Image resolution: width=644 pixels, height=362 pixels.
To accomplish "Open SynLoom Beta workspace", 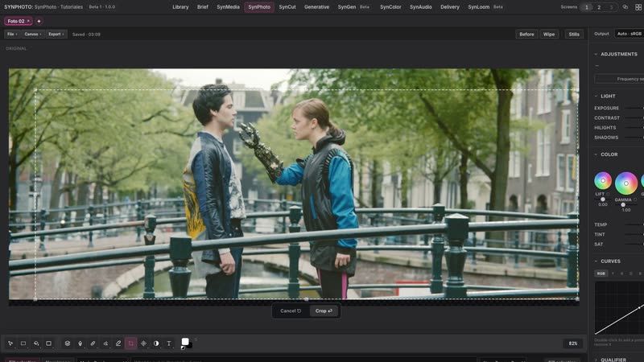I will point(485,7).
